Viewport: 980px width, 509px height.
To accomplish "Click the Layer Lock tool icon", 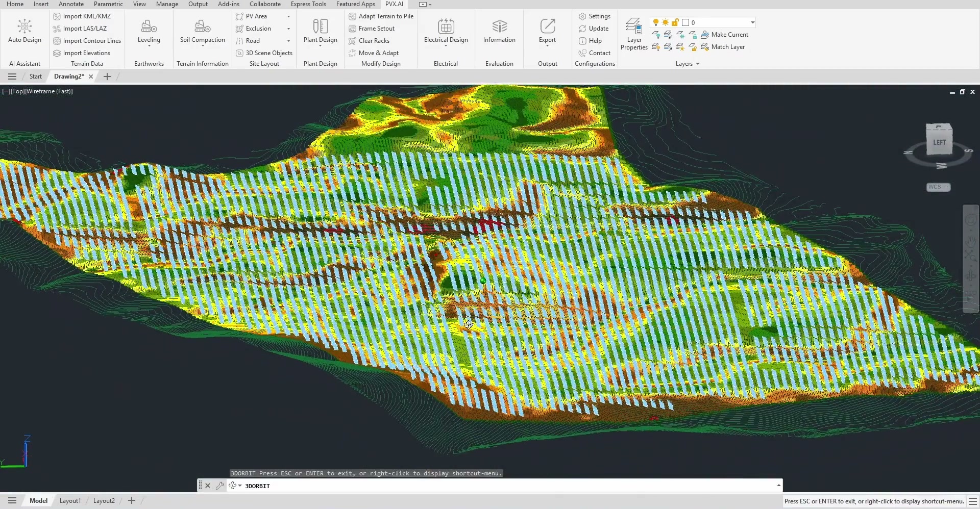I will pyautogui.click(x=693, y=35).
